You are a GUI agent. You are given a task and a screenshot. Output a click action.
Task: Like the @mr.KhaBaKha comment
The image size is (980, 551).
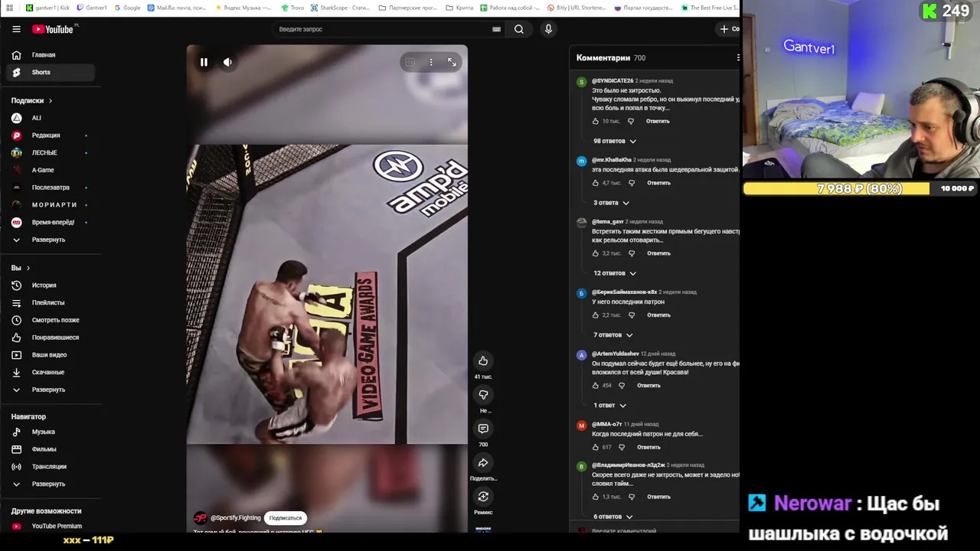[x=596, y=183]
